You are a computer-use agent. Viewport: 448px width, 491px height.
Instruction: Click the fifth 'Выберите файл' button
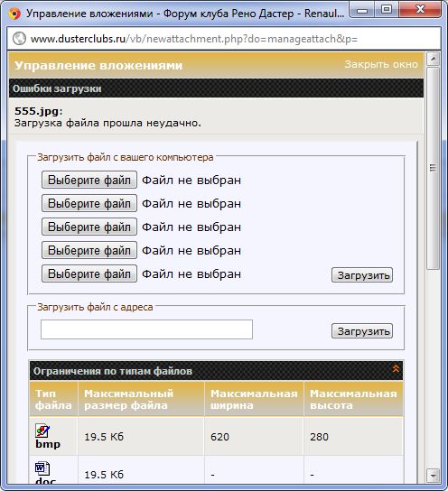point(89,273)
